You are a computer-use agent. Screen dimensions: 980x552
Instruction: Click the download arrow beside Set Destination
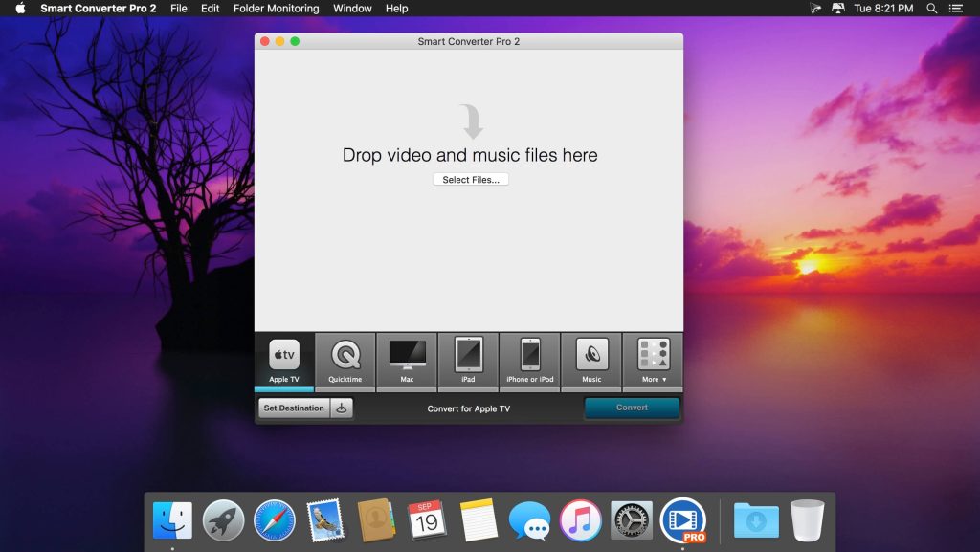[x=343, y=408]
